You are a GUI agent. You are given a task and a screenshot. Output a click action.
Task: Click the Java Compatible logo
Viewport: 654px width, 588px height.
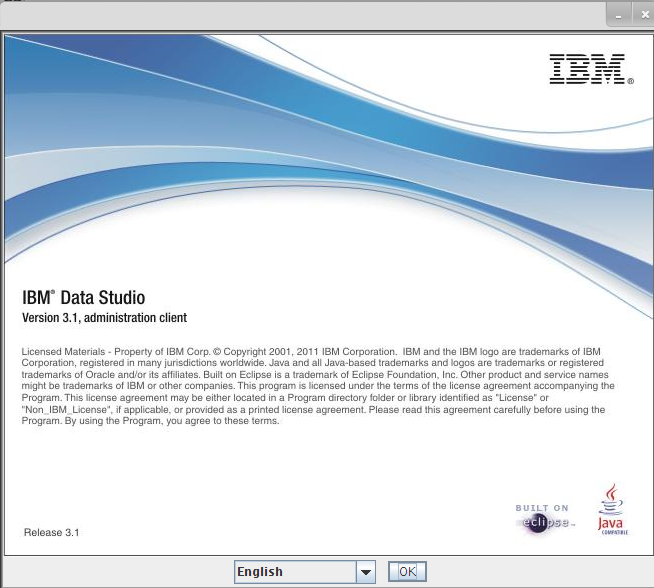612,510
